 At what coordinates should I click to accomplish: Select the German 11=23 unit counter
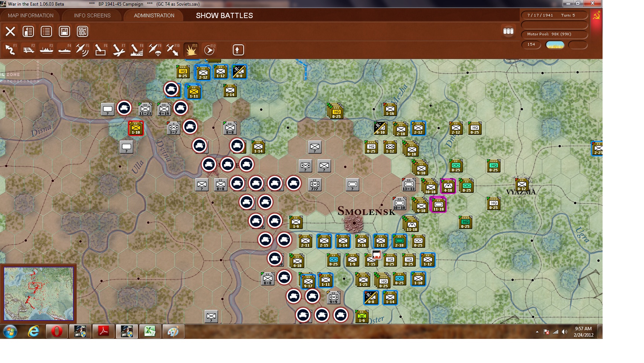[145, 109]
